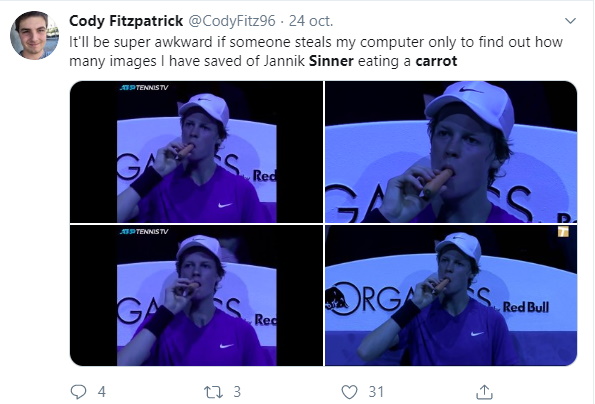
Task: Expand the tweet options chevron menu
Action: click(x=570, y=21)
